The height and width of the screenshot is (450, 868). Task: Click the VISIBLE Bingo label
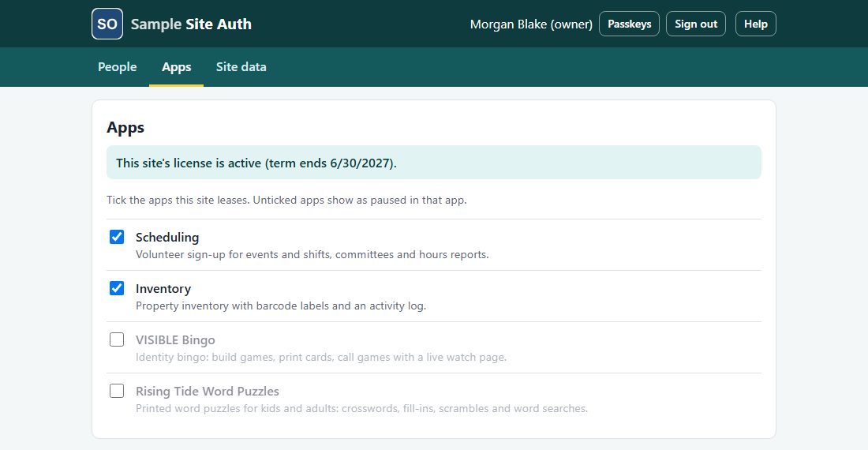coord(175,339)
